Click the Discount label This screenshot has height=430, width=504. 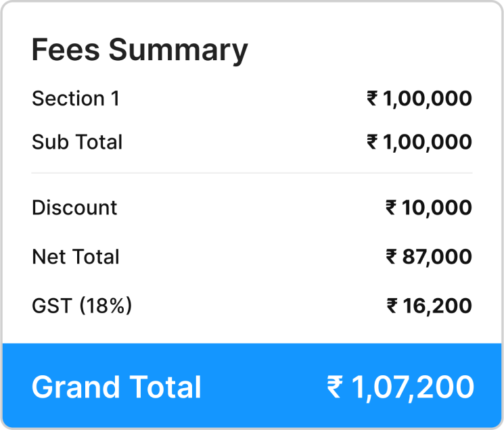[74, 208]
